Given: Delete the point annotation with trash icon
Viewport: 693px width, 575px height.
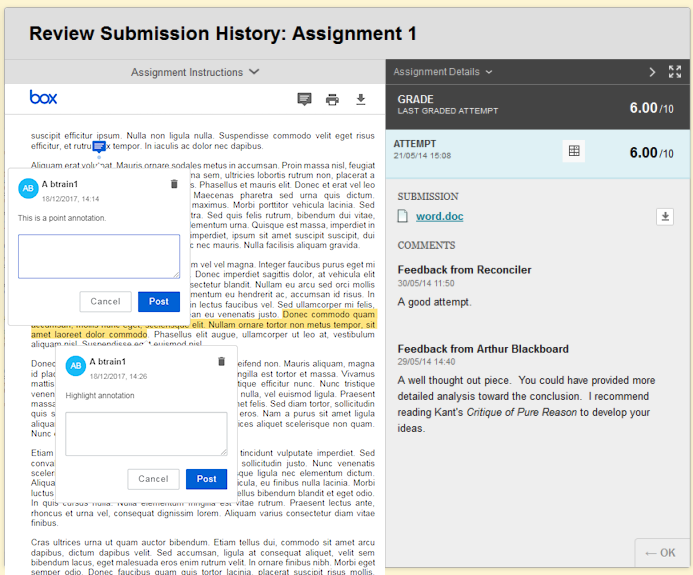Looking at the screenshot, I should [x=174, y=184].
